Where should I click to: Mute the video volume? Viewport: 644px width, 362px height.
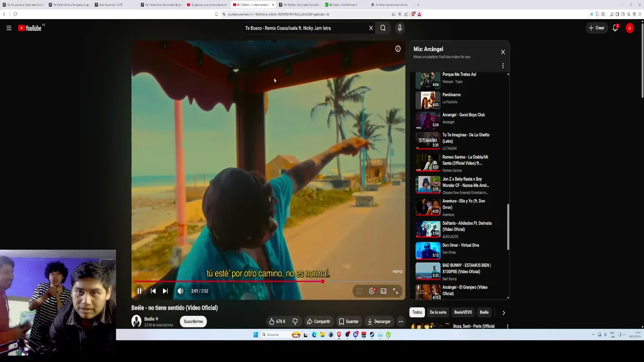[180, 291]
